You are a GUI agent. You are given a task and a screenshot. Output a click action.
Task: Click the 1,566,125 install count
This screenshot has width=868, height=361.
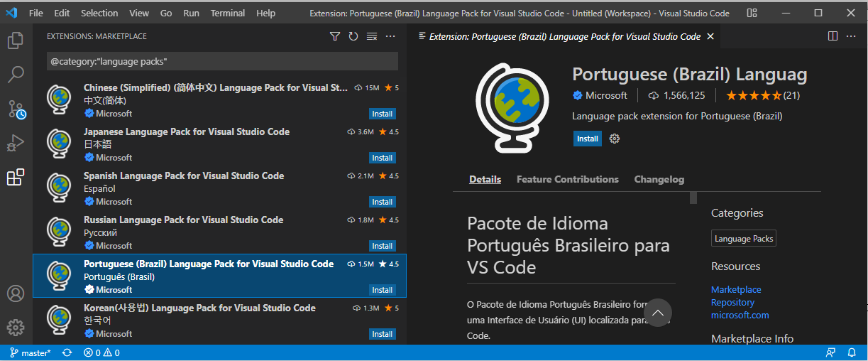677,95
